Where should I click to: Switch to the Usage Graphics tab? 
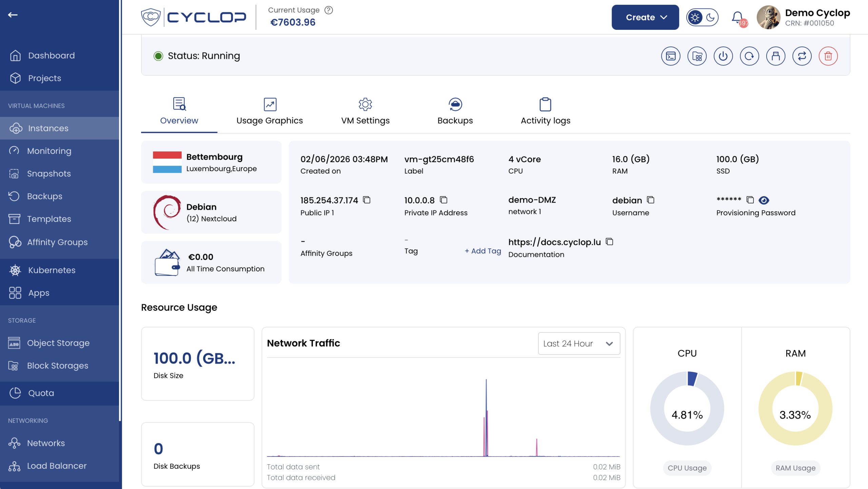pyautogui.click(x=269, y=111)
